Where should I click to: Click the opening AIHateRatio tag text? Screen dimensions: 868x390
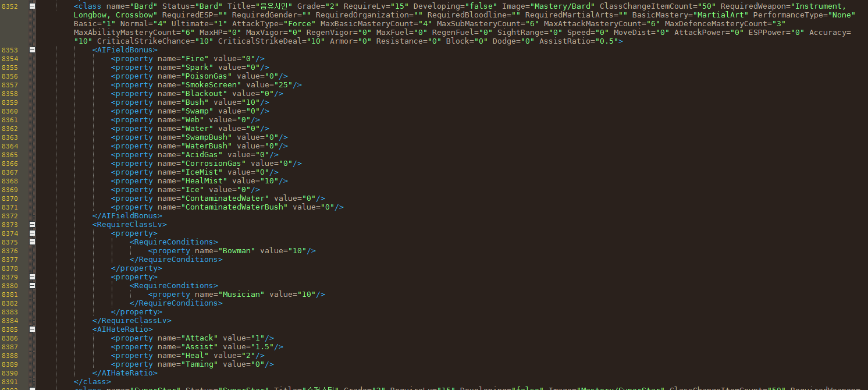pyautogui.click(x=123, y=329)
